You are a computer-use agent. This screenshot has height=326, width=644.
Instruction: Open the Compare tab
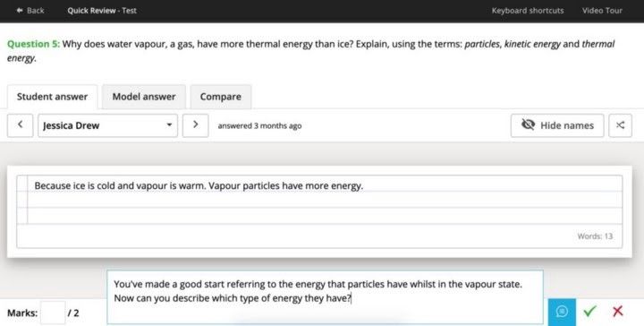[221, 97]
